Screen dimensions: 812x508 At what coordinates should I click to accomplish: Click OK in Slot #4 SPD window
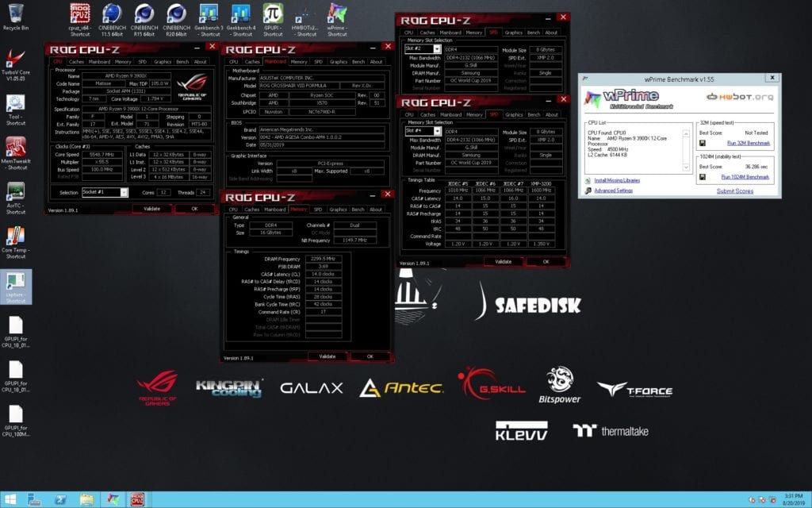[546, 262]
